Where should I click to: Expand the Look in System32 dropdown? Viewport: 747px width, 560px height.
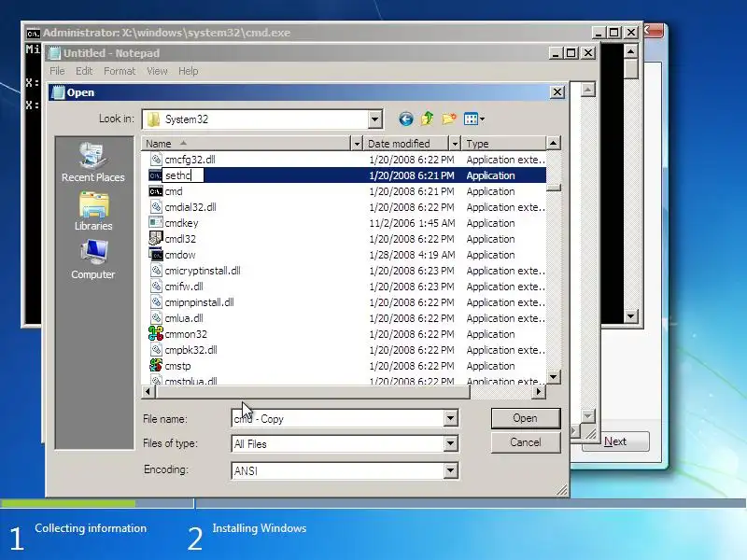click(375, 119)
